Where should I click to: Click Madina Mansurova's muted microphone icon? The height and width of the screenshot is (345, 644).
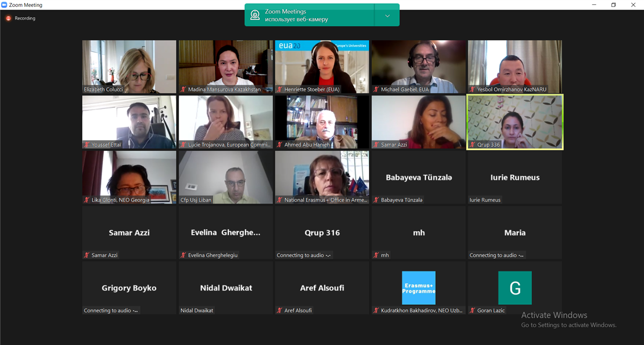pos(184,90)
